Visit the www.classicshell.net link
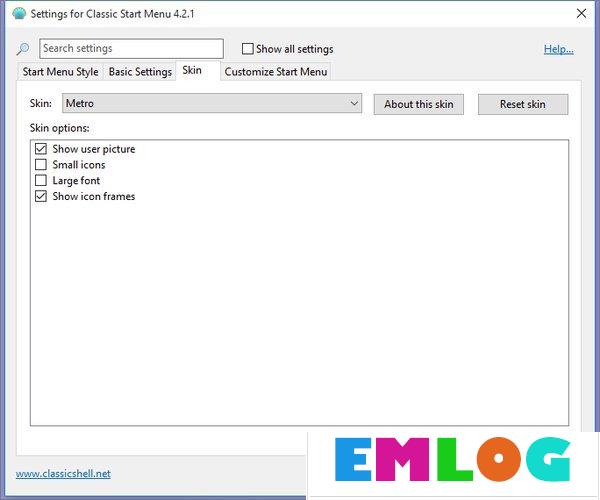 63,474
